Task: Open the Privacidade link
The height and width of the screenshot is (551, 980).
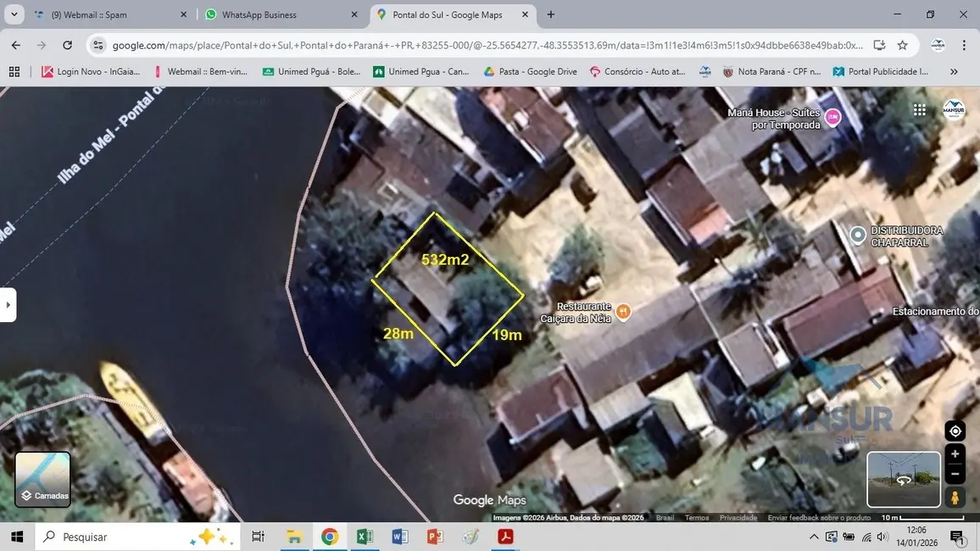Action: (738, 517)
